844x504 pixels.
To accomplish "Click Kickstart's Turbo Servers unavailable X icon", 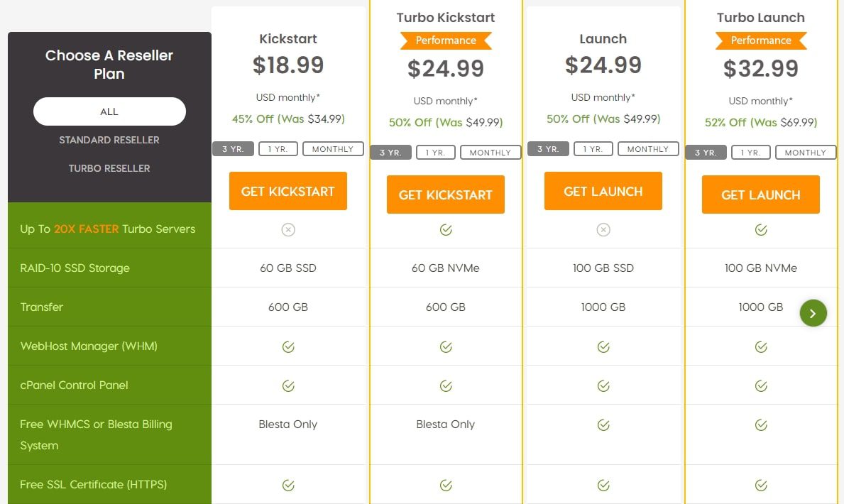I will (288, 230).
